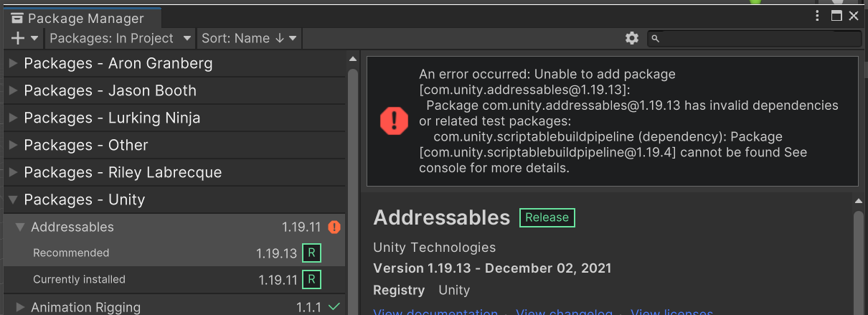Expand the Animation Rigging package versions
The height and width of the screenshot is (315, 868).
pos(20,307)
